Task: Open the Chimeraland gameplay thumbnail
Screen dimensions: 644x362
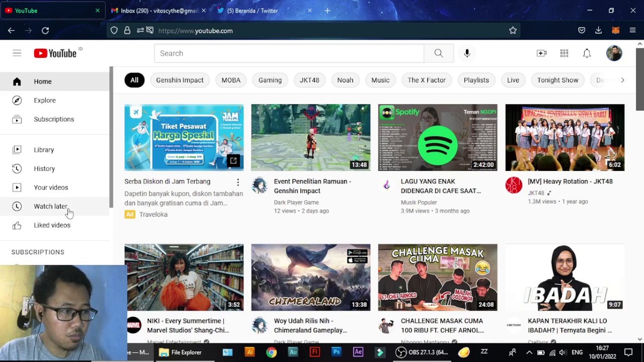Action: (311, 278)
